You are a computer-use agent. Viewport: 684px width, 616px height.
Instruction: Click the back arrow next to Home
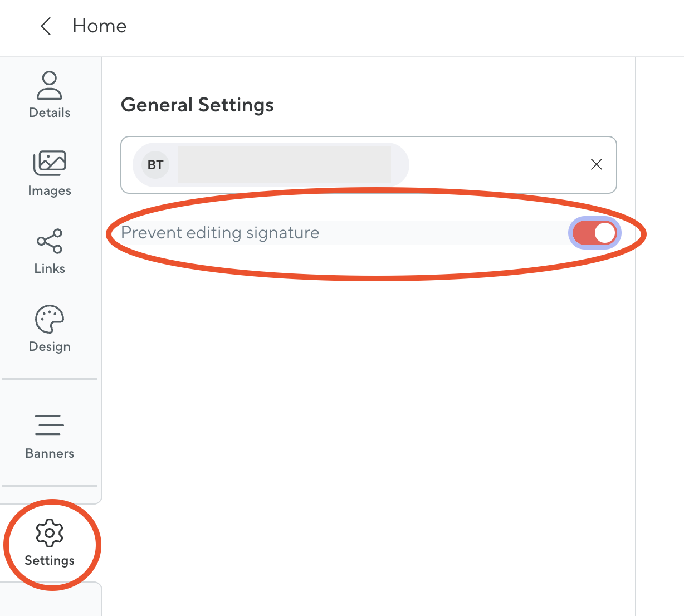pyautogui.click(x=46, y=26)
